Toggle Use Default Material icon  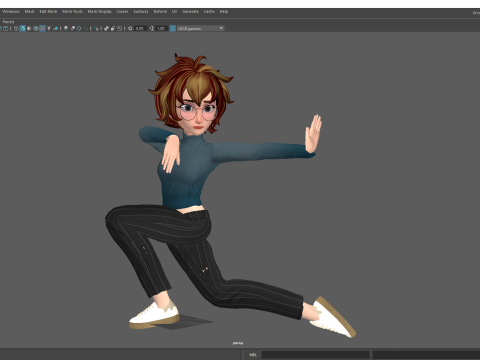click(29, 28)
